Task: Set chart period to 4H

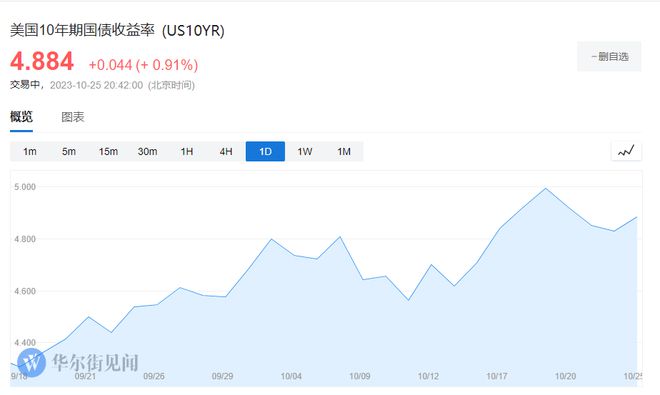Action: tap(226, 152)
